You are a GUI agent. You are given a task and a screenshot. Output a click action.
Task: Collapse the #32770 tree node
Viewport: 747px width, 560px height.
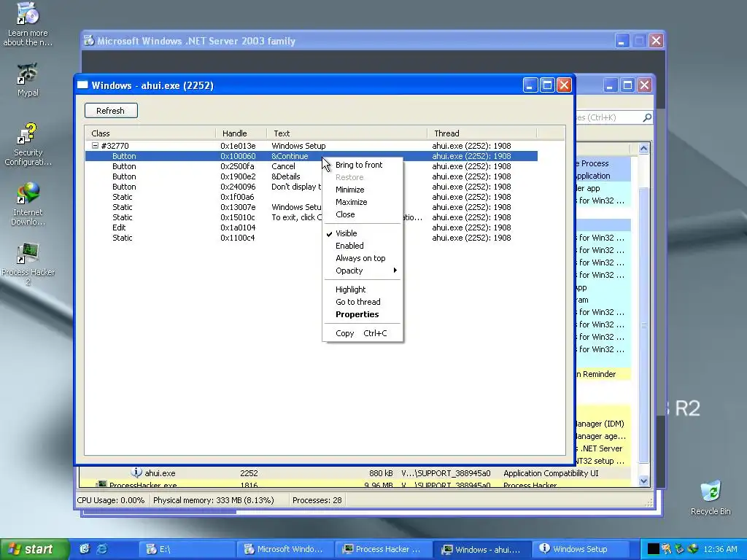click(95, 146)
